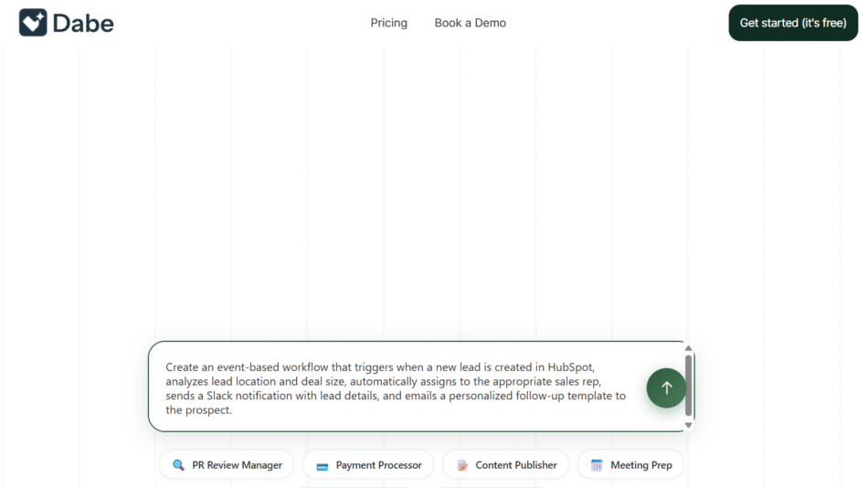Viewport: 868px width, 488px height.
Task: Click the document icon on Content Publisher
Action: pyautogui.click(x=462, y=465)
